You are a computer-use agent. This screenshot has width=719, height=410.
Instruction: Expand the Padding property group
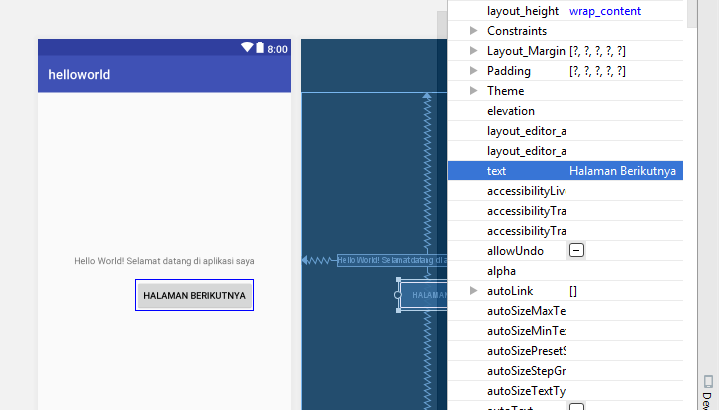tap(474, 71)
